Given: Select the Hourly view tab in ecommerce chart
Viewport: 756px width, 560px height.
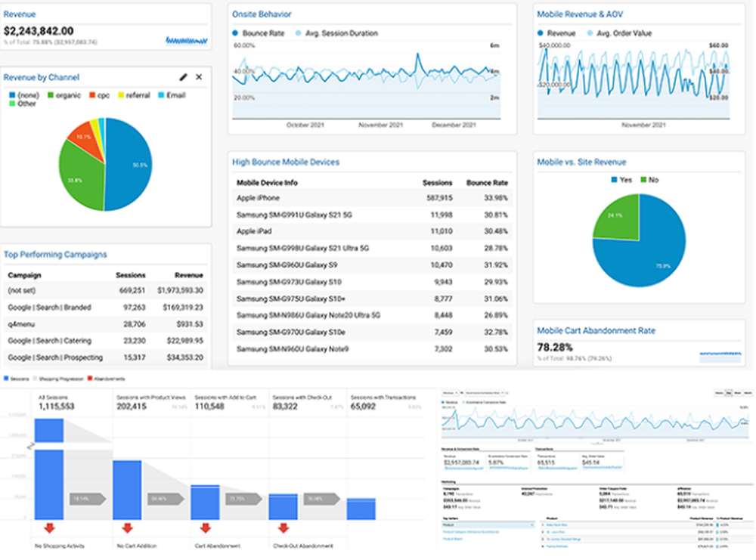Looking at the screenshot, I should pyautogui.click(x=720, y=393).
